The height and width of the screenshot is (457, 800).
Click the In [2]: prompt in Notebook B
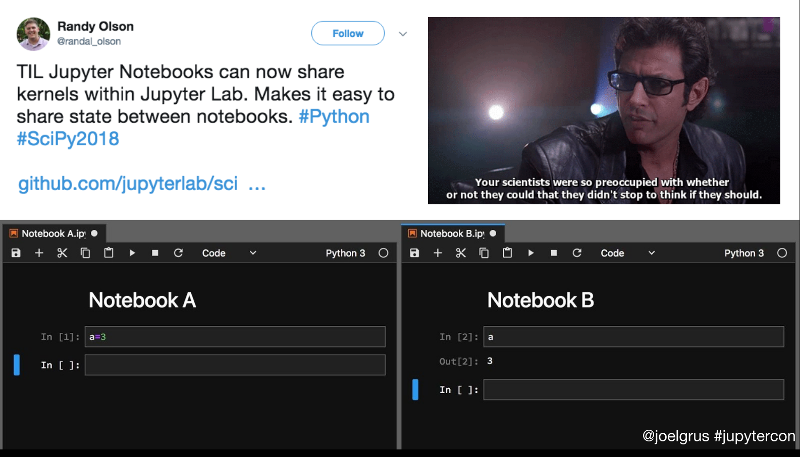pos(459,337)
